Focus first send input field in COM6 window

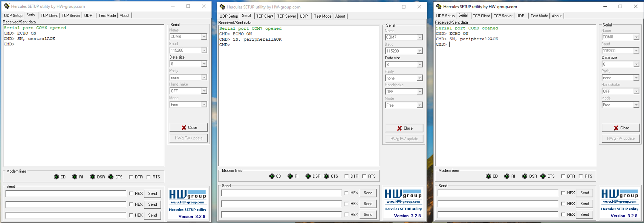point(66,194)
